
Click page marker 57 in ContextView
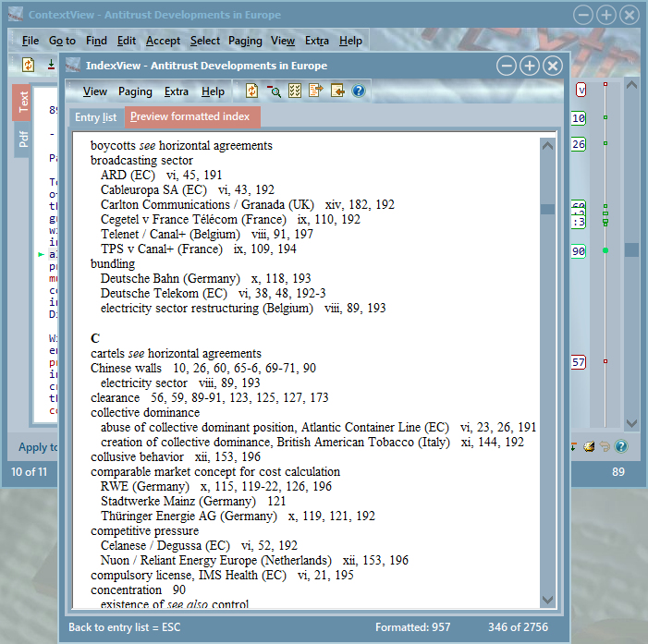coord(579,362)
